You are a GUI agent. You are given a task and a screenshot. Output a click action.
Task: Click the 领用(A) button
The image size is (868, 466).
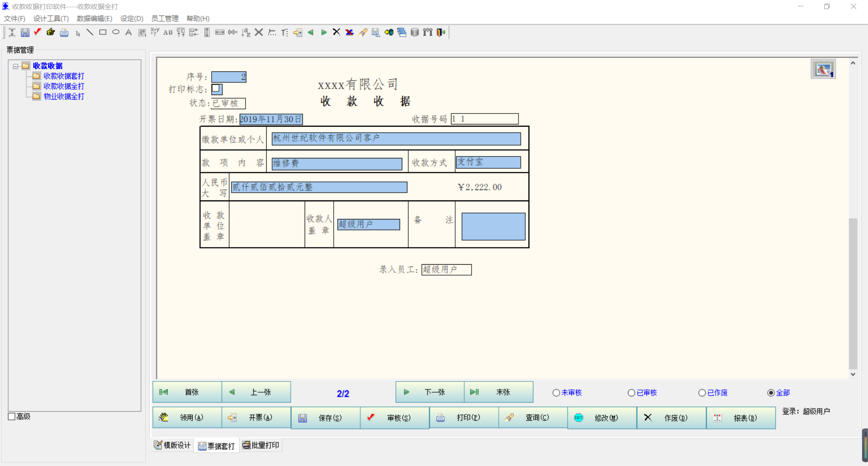click(187, 418)
